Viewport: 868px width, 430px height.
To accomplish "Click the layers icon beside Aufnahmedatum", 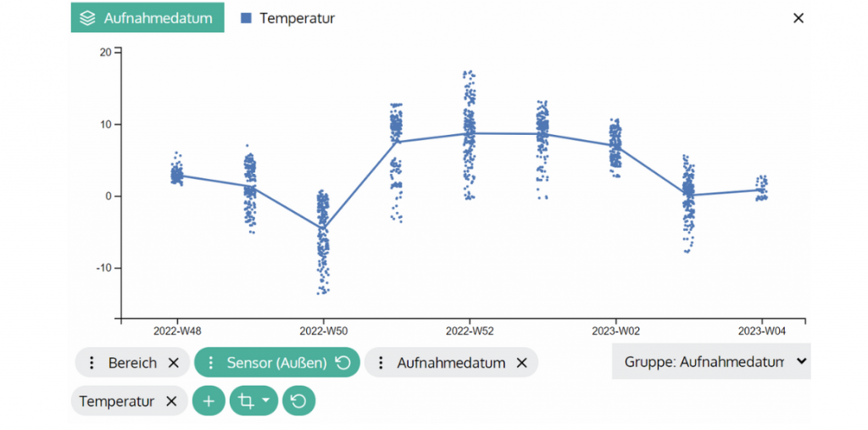I will point(87,18).
